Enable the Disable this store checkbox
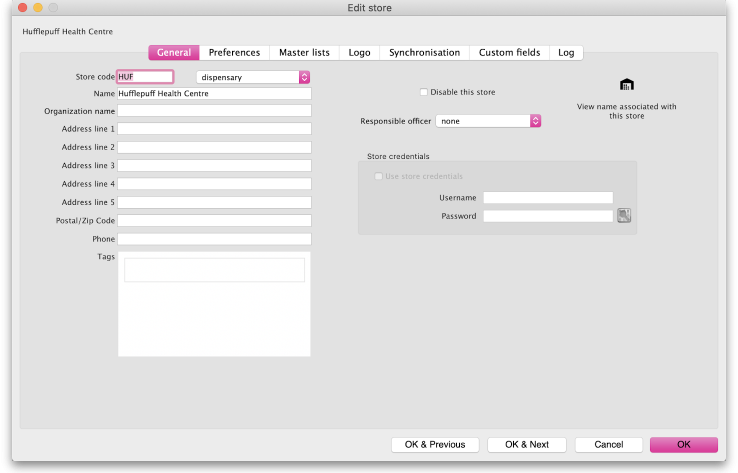Viewport: 738px width, 473px height. 424,92
